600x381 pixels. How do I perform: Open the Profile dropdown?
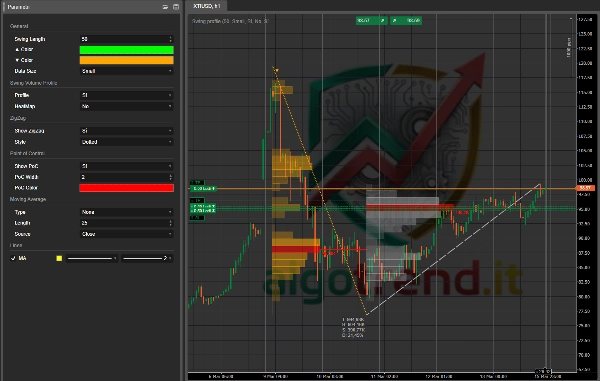127,95
